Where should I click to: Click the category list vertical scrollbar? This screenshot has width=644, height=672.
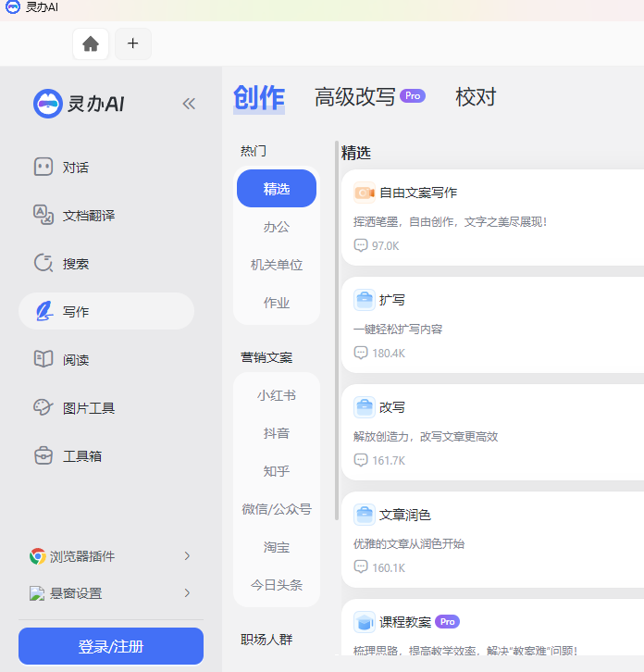[x=337, y=330]
